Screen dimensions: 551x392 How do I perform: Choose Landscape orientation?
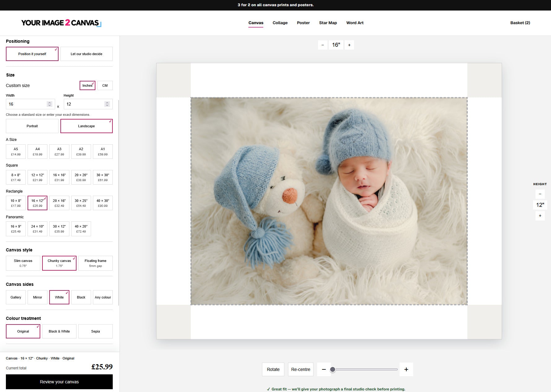pos(86,126)
